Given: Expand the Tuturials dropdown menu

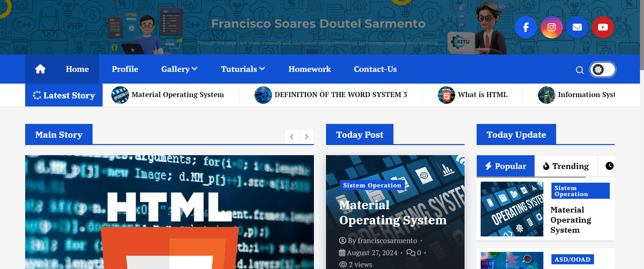Looking at the screenshot, I should 243,69.
